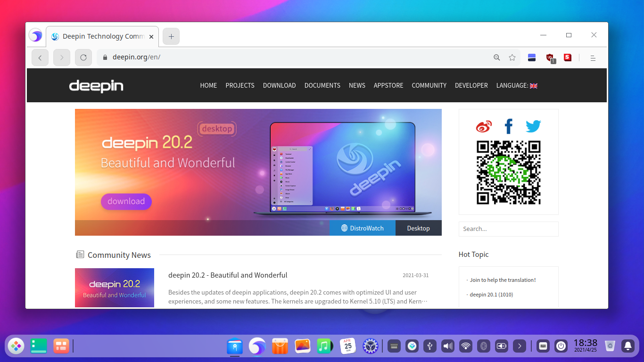Screen dimensions: 644x362
Task: Click the browser icon in the dock
Action: click(x=257, y=346)
